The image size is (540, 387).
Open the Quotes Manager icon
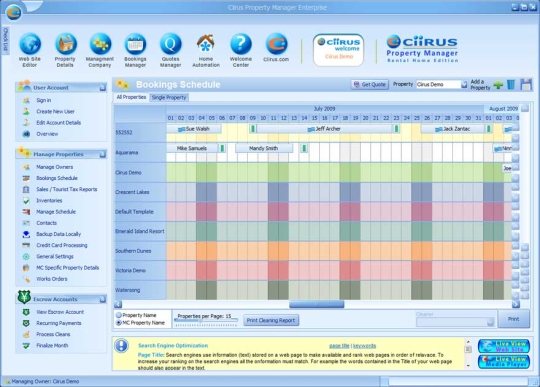click(x=170, y=44)
